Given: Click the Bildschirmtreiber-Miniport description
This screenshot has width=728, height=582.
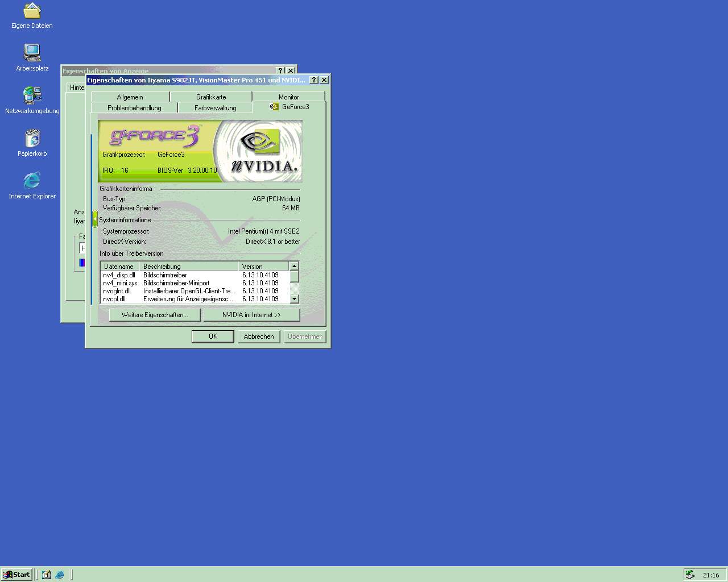Looking at the screenshot, I should (176, 283).
